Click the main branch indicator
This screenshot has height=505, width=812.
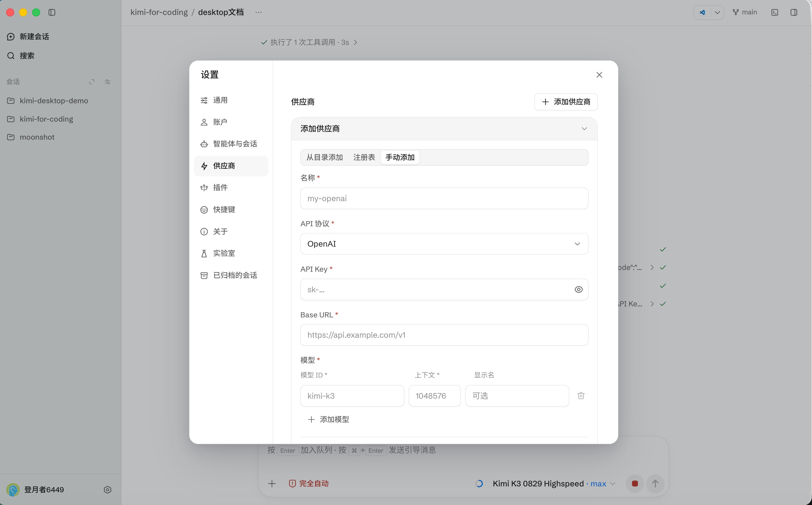click(745, 12)
